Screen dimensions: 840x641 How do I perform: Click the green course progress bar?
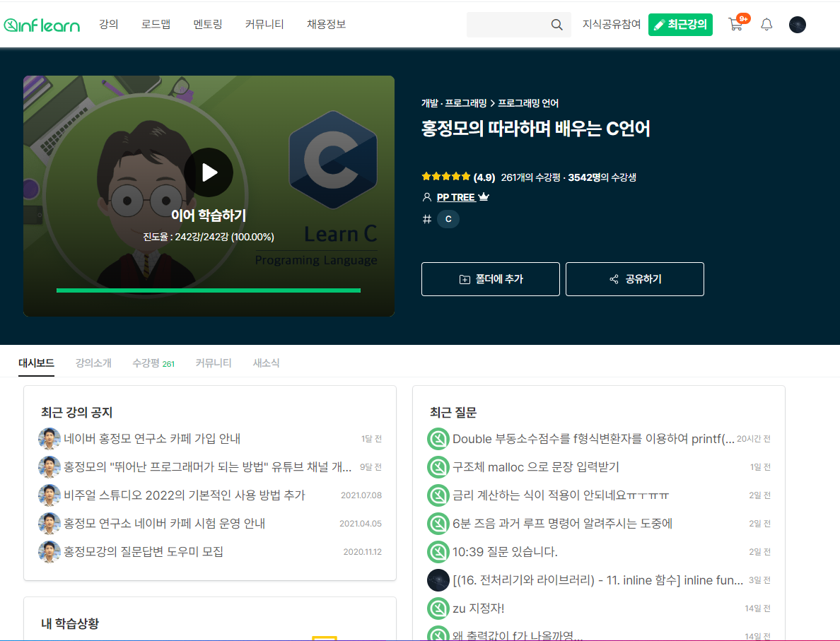click(x=209, y=290)
